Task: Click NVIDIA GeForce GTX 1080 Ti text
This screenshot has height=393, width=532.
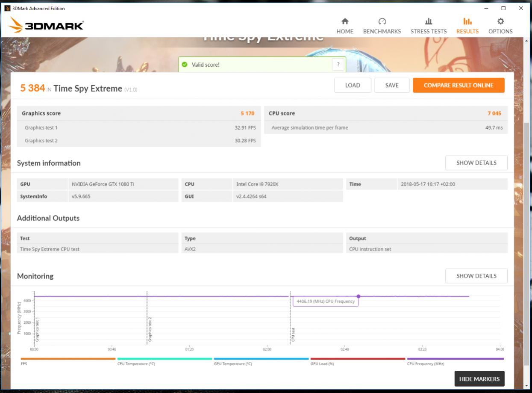Action: point(103,184)
